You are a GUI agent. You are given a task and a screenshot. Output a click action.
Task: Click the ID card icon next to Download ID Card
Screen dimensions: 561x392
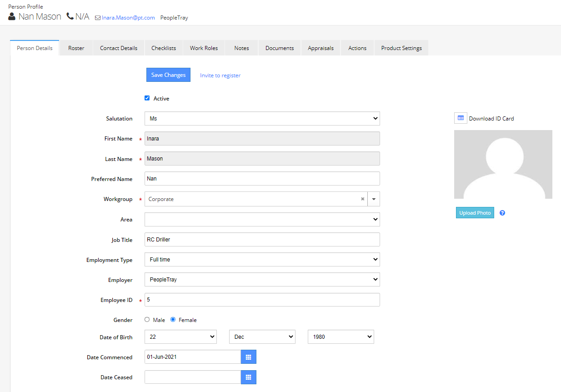pyautogui.click(x=460, y=118)
